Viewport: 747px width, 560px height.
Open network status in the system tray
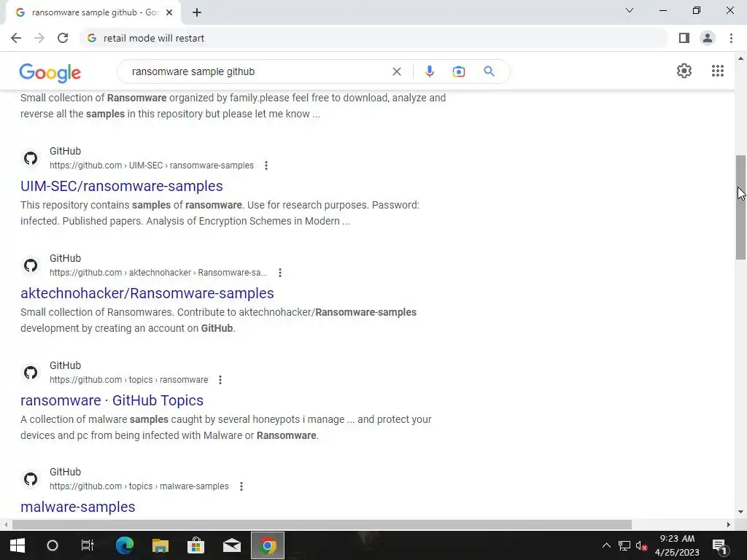[x=624, y=545]
